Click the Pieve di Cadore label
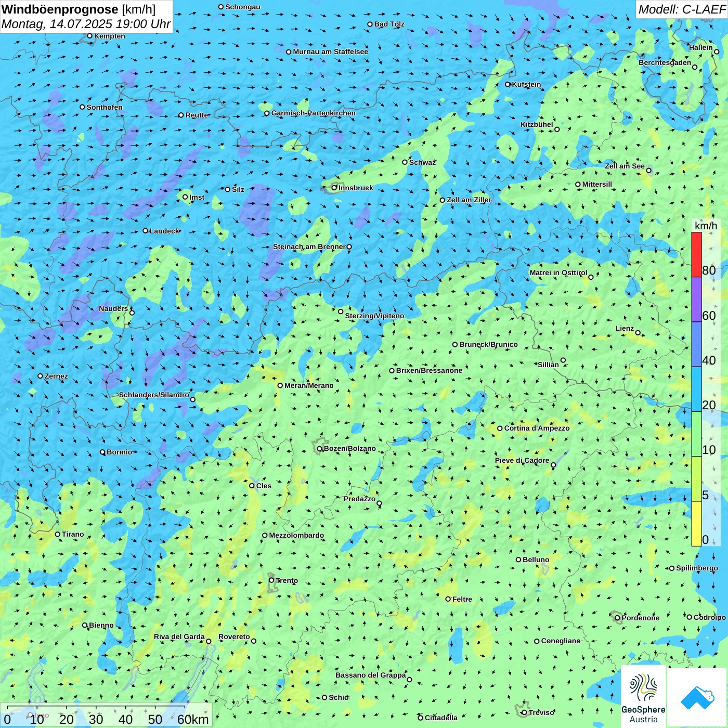 pyautogui.click(x=522, y=460)
